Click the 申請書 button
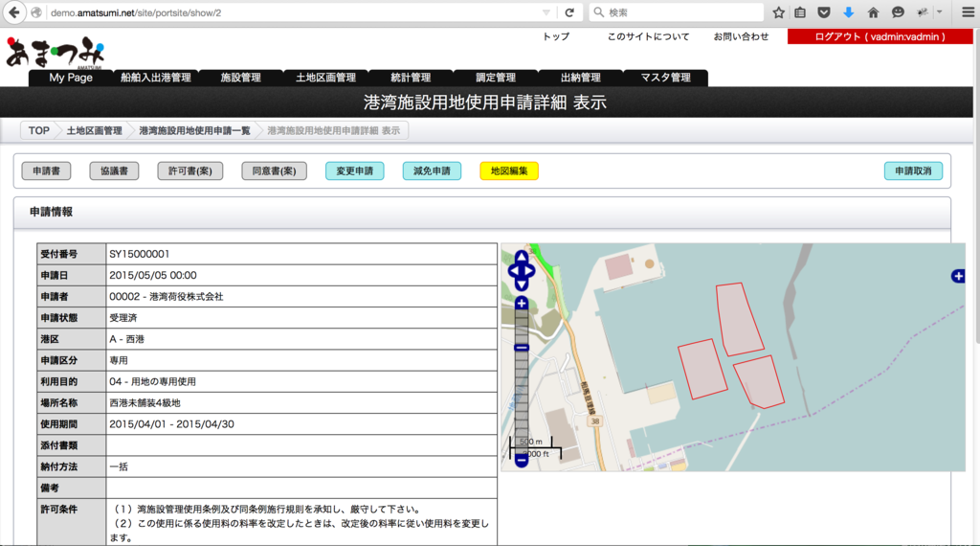Screen dimensions: 980x546 [46, 171]
